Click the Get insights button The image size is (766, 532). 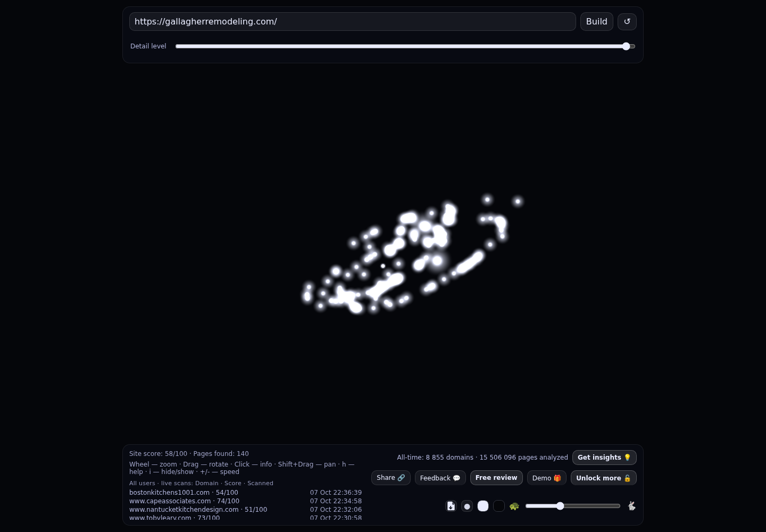[604, 458]
